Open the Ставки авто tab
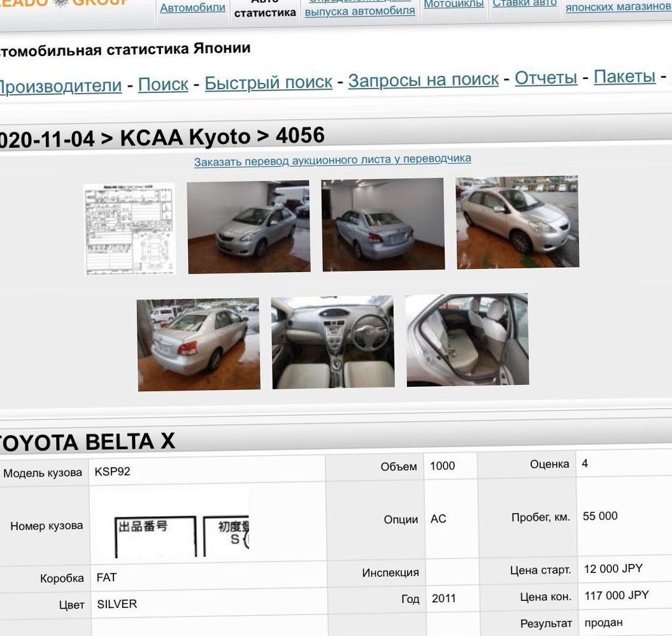 tap(525, 4)
